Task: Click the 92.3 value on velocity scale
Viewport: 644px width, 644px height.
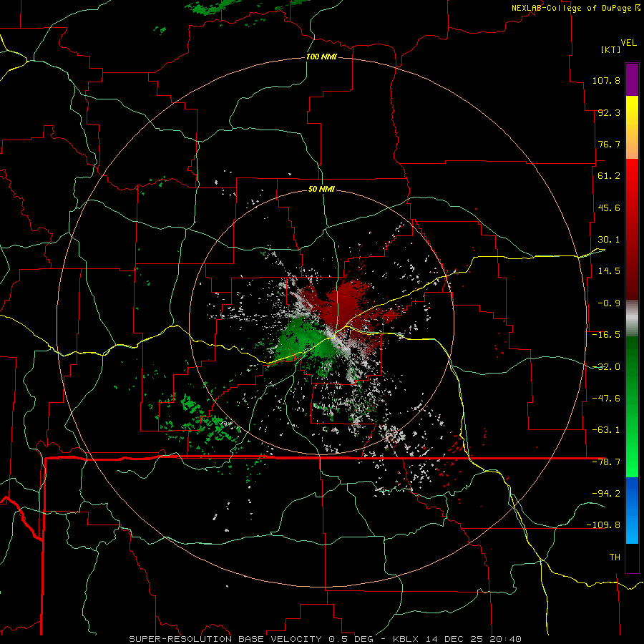Action: pyautogui.click(x=609, y=112)
